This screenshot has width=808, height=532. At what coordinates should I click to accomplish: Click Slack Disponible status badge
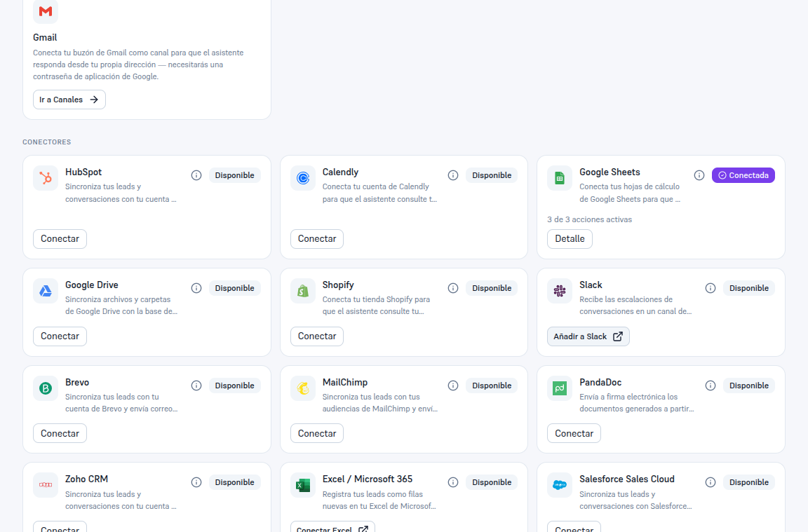tap(749, 288)
